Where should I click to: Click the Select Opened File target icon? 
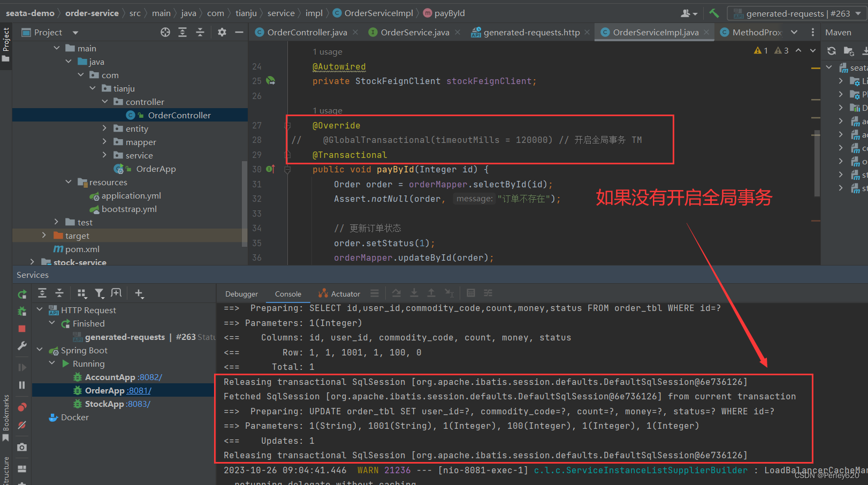(165, 32)
